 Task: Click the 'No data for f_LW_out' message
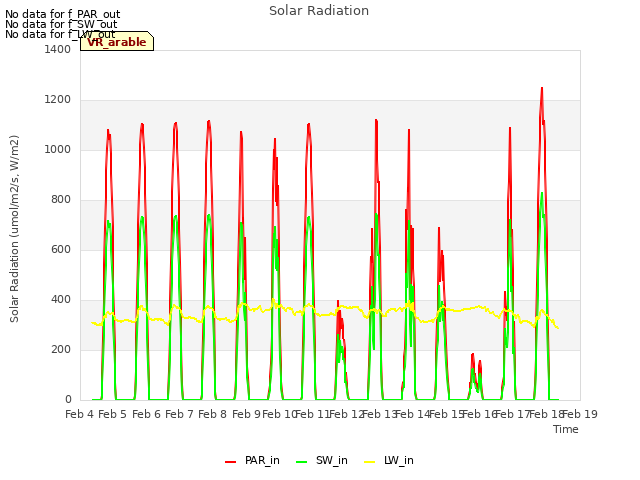[60, 34]
